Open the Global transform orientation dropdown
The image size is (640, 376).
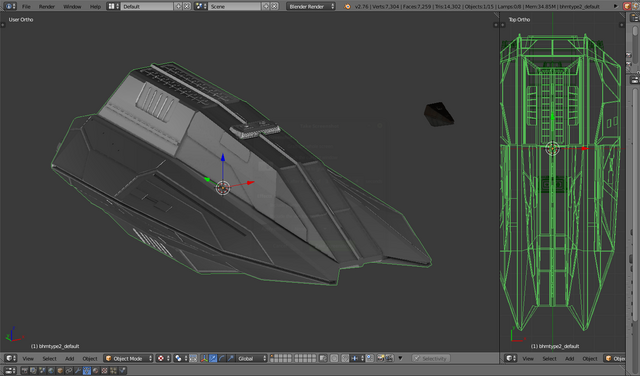[251, 358]
